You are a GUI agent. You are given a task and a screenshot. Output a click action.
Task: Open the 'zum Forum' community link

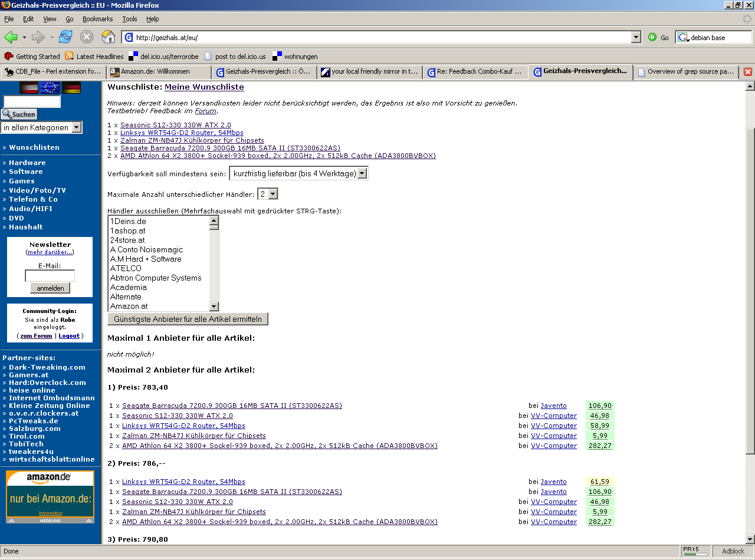36,336
